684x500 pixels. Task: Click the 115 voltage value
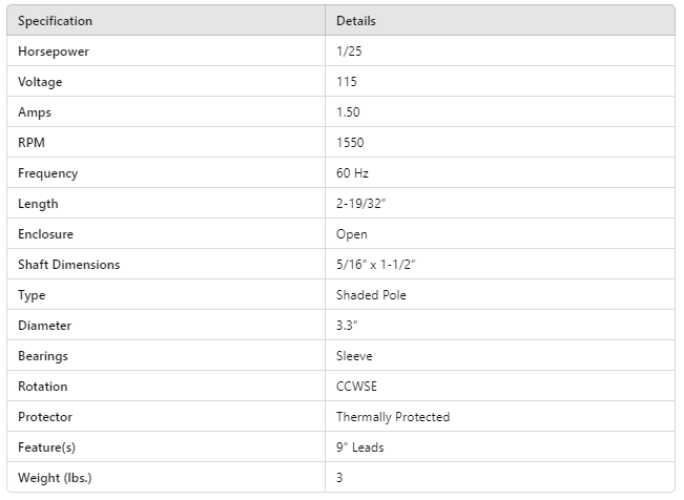(346, 82)
